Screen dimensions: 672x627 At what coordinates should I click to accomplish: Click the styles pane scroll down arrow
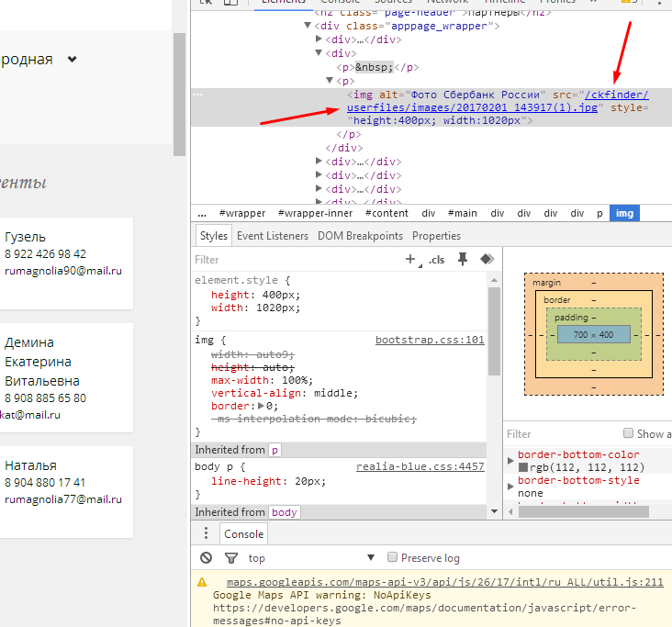click(x=494, y=510)
